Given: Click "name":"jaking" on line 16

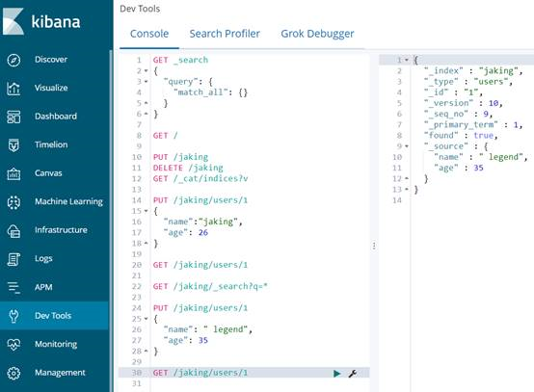Looking at the screenshot, I should (203, 222).
